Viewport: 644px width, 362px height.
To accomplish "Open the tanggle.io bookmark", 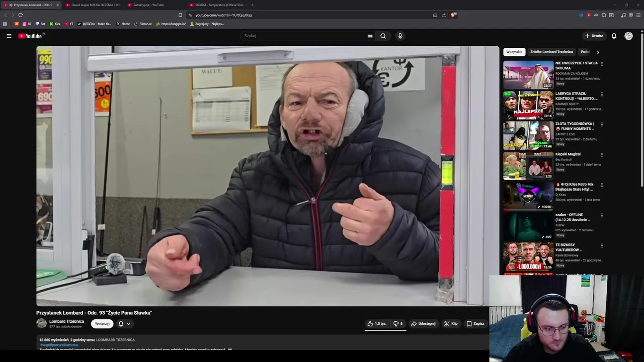I will click(x=171, y=24).
